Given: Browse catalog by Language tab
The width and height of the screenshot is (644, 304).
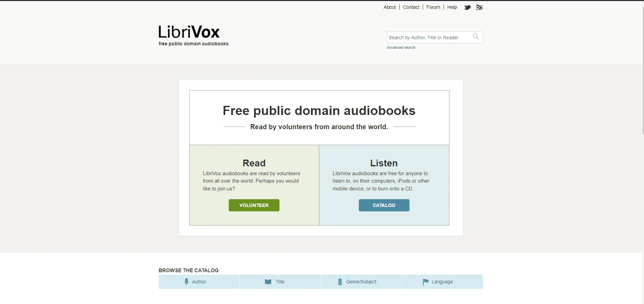Looking at the screenshot, I should (x=442, y=282).
